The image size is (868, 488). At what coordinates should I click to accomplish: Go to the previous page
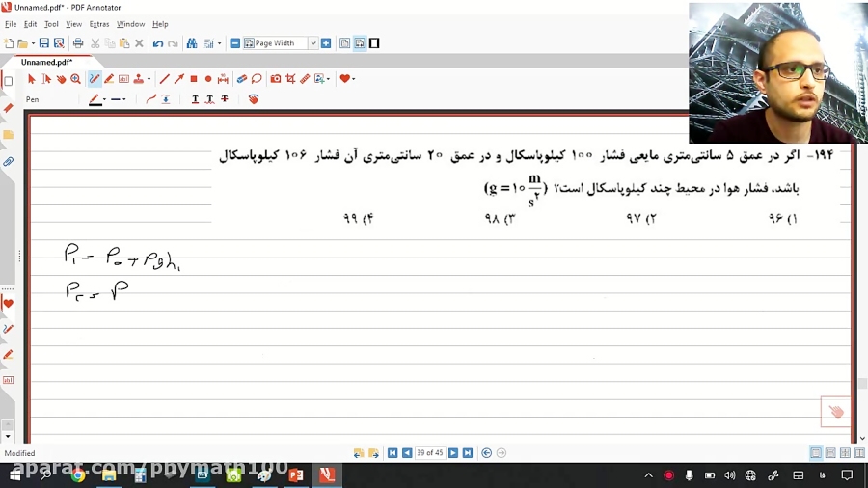407,453
